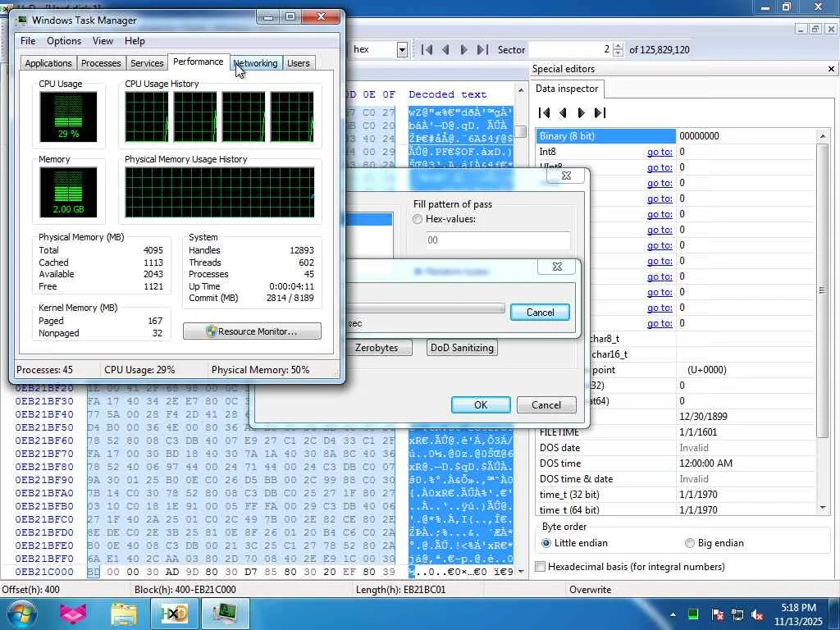Show hidden system tray icons
Image resolution: width=840 pixels, height=630 pixels.
pyautogui.click(x=673, y=614)
